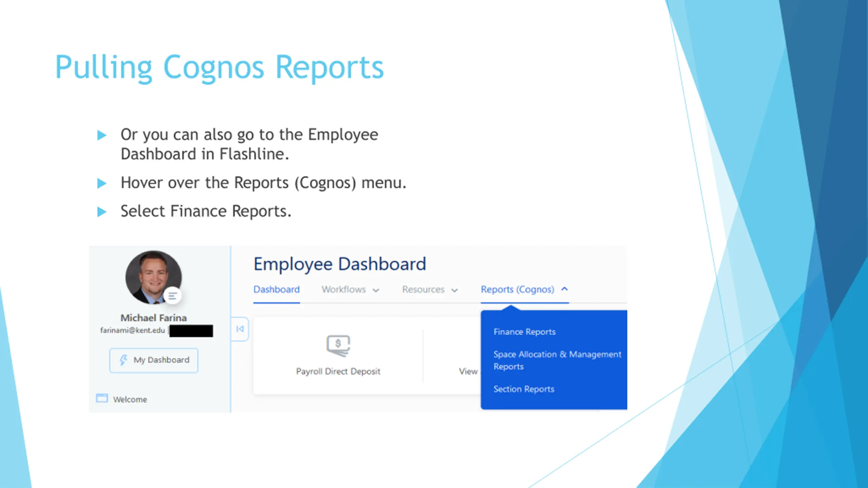Screen dimensions: 868x488
Task: Click the Welcome window icon in sidebar
Action: coord(102,398)
